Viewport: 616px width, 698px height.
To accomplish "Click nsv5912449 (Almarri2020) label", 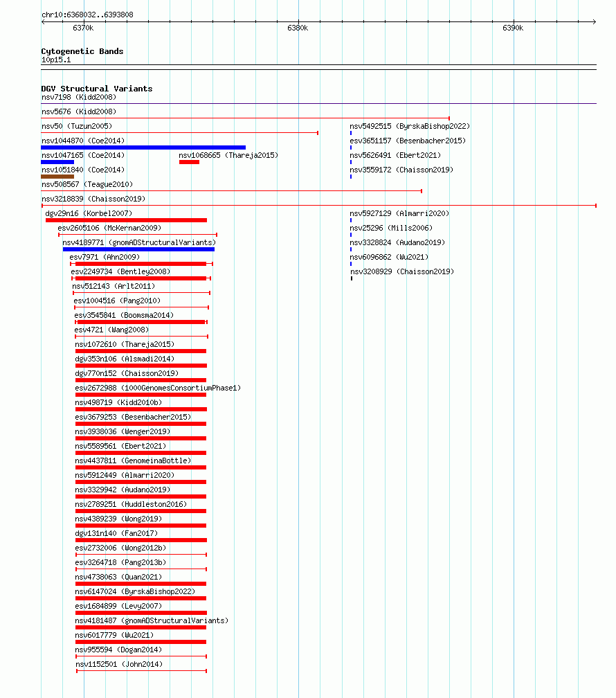I will [125, 476].
